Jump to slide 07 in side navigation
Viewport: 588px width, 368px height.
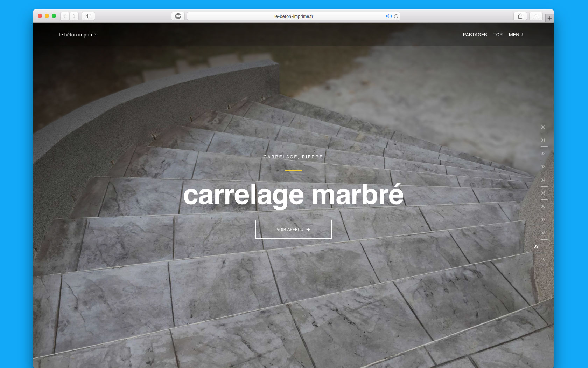tap(543, 220)
